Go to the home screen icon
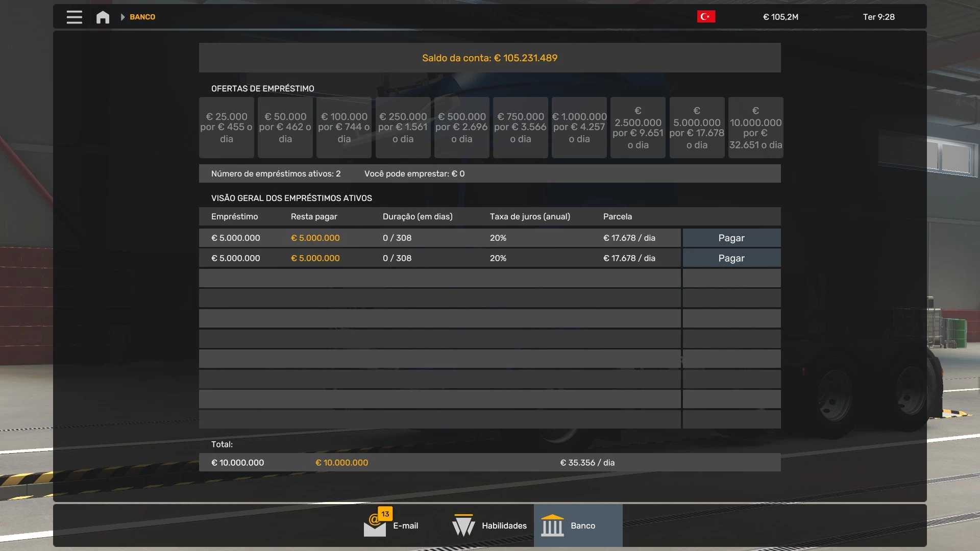This screenshot has width=980, height=551. point(103,17)
